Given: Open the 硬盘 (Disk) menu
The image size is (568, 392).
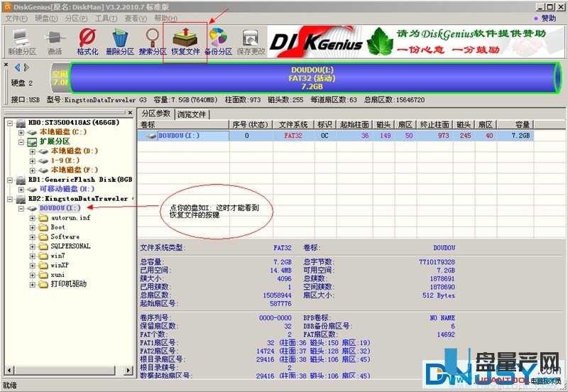Looking at the screenshot, I should 45,18.
